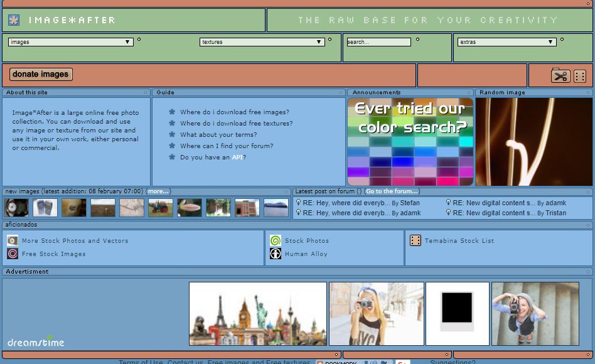The height and width of the screenshot is (364, 595).
Task: Open the red tractor thumbnail in new images
Action: [161, 208]
